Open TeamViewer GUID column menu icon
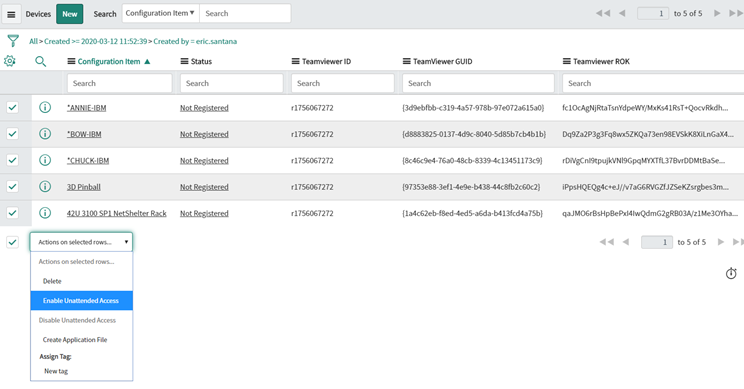 407,61
